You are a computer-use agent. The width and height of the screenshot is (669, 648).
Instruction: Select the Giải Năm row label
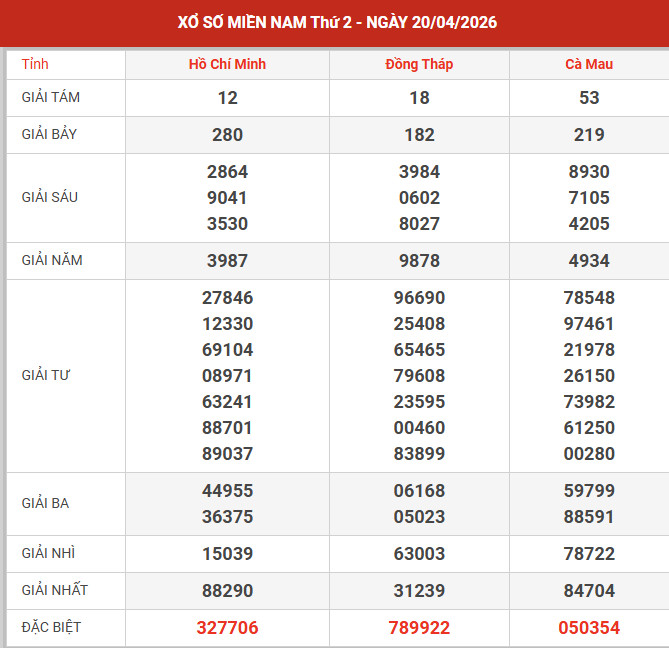point(52,260)
